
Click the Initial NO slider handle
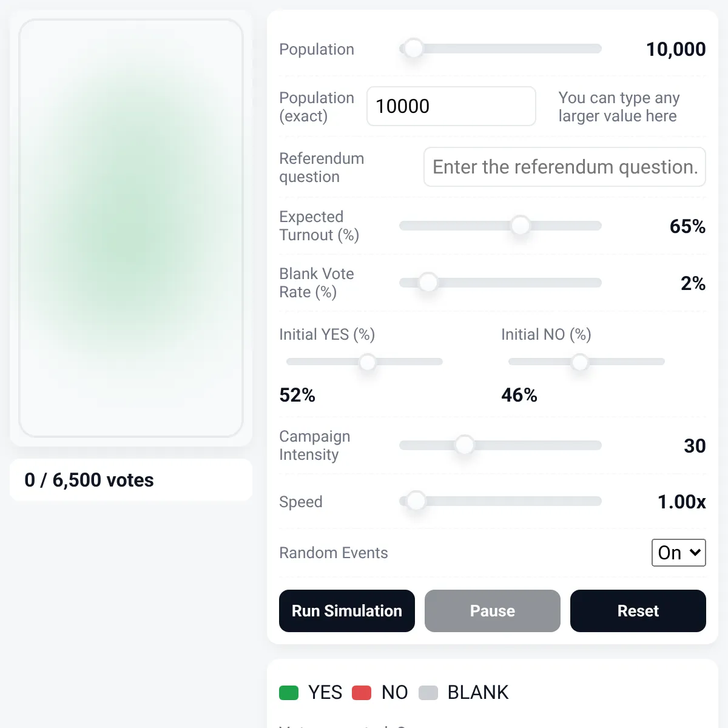(580, 362)
